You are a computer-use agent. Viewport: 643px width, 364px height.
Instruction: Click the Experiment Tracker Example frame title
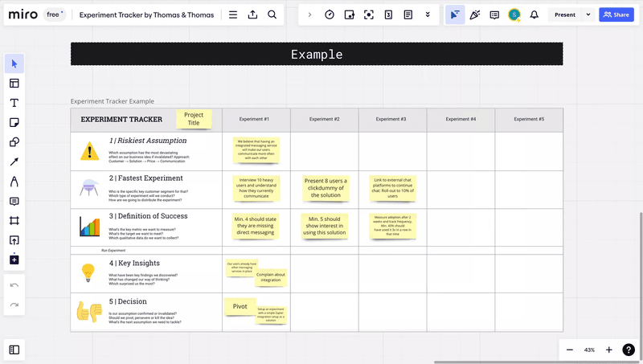113,101
